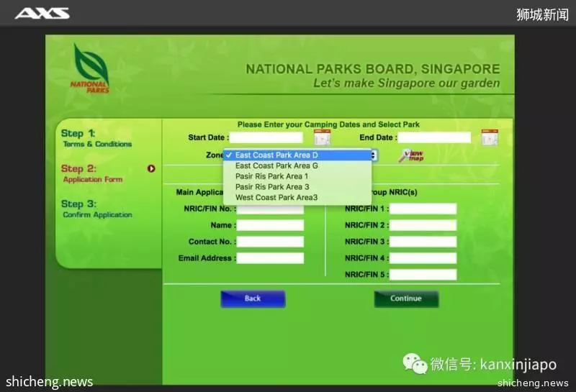
Task: Choose Pasir Ris Park Area 3 option
Action: pos(297,187)
